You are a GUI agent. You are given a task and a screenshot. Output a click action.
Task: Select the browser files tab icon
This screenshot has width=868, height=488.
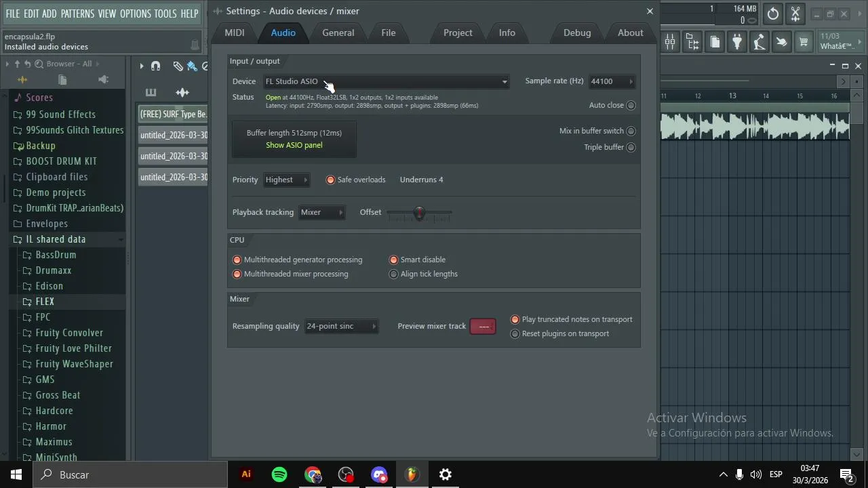click(62, 80)
